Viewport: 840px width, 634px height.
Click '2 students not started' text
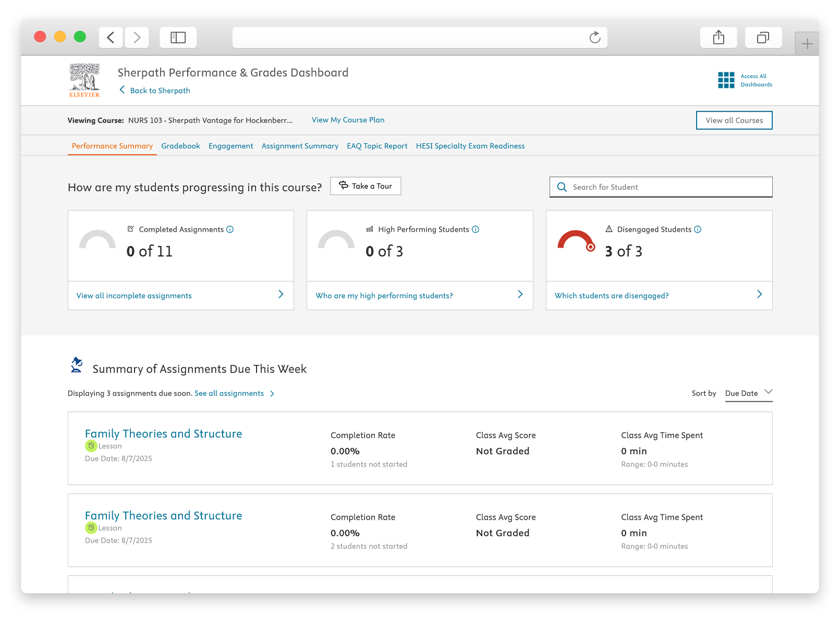click(x=369, y=546)
